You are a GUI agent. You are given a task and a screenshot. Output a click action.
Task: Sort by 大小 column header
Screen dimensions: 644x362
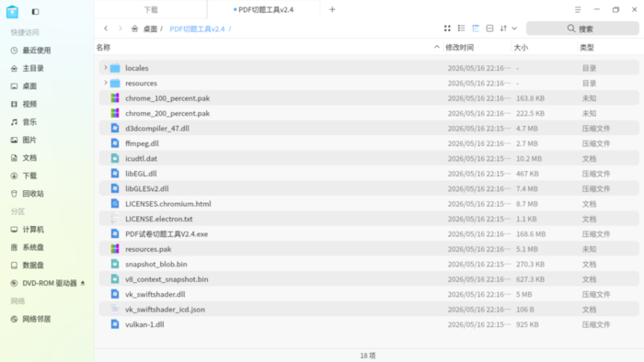tap(521, 48)
